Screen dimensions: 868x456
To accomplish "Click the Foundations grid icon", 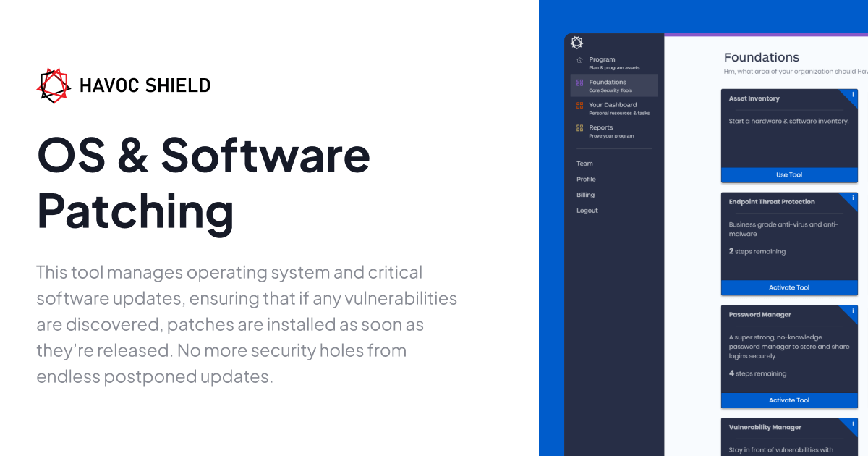I will (578, 83).
